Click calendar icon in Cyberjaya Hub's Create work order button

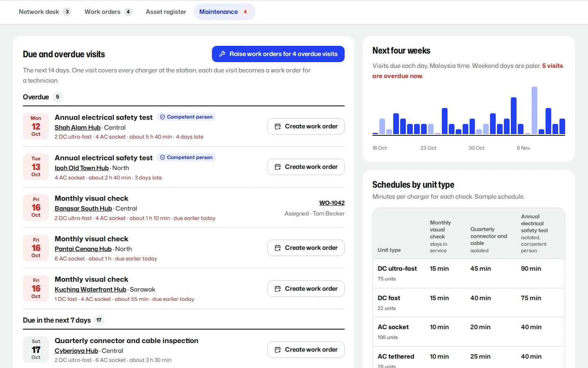point(278,350)
